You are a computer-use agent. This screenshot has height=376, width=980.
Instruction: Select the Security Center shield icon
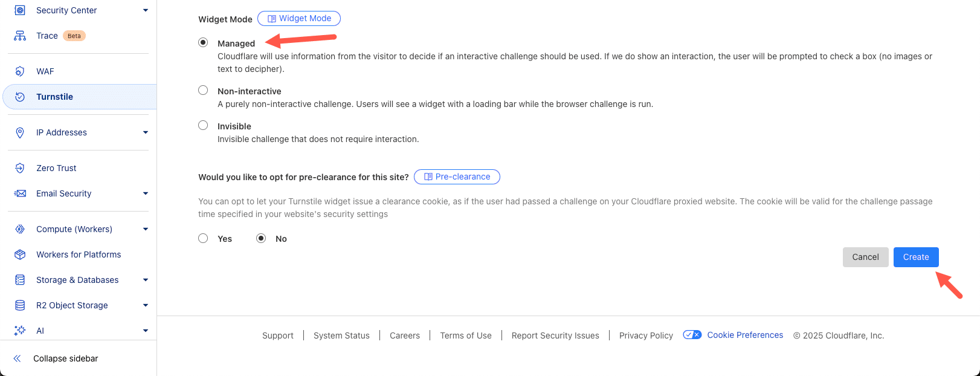pyautogui.click(x=20, y=10)
